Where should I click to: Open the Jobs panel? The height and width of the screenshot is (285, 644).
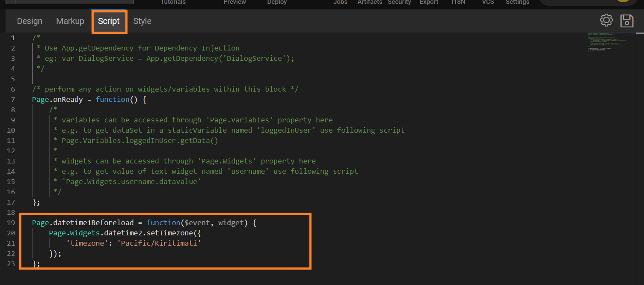340,3
